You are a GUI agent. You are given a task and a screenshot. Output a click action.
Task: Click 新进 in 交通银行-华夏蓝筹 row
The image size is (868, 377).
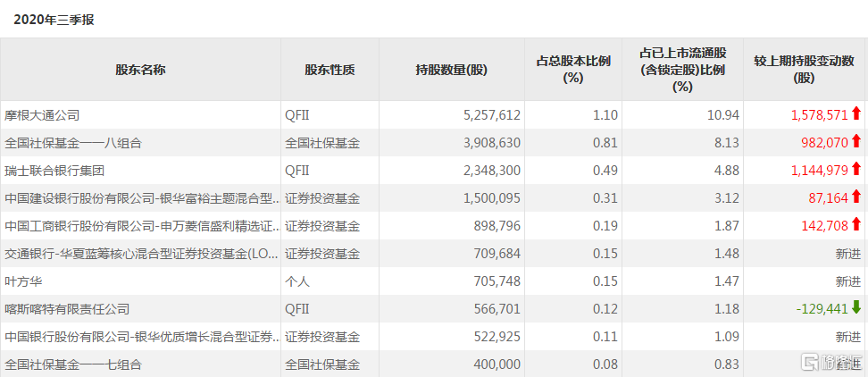pyautogui.click(x=848, y=254)
